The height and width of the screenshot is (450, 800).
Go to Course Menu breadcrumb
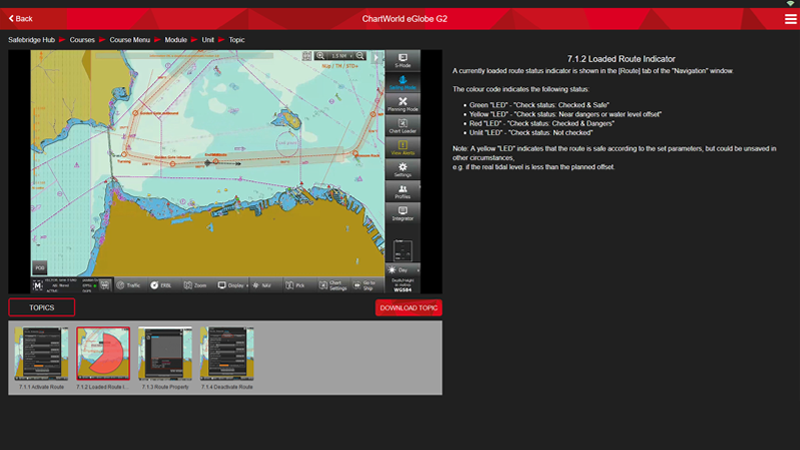[130, 40]
